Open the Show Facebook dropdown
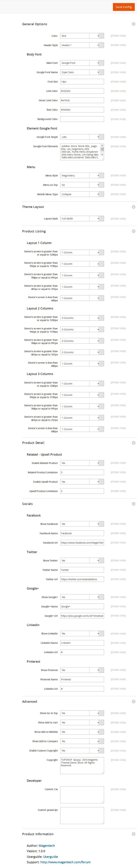The width and height of the screenshot is (137, 868). (x=82, y=524)
